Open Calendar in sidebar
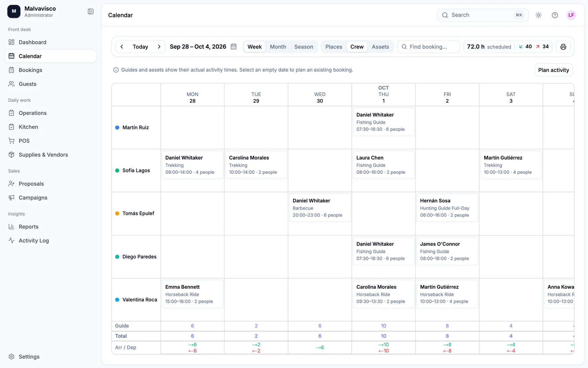This screenshot has width=588, height=368. [x=50, y=56]
